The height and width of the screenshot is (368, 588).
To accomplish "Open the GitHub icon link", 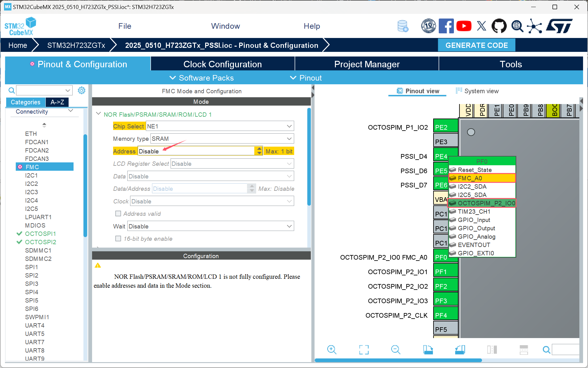I will [x=499, y=26].
